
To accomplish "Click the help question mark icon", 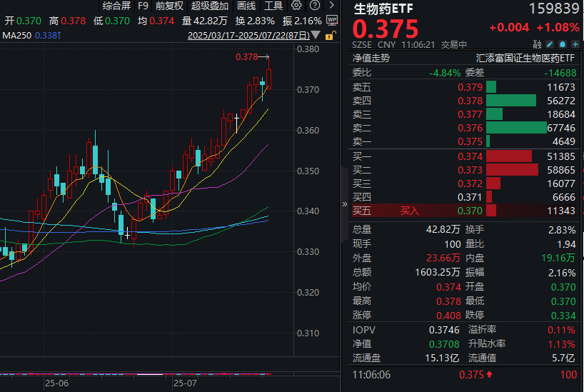I will 314,6.
